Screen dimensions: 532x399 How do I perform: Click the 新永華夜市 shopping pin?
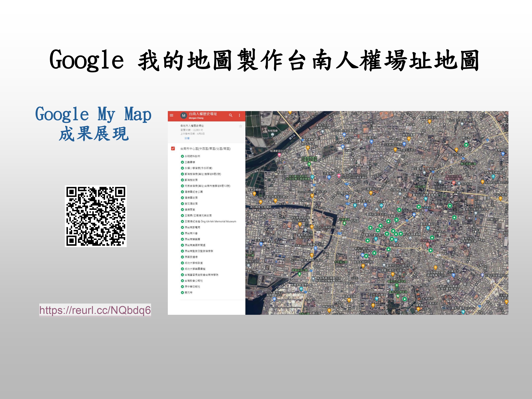(261, 244)
